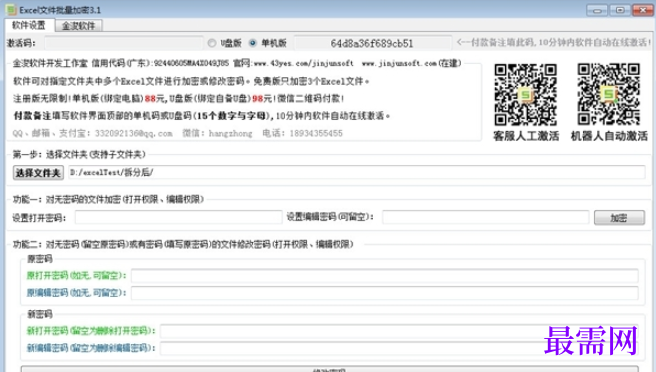Click the 新打开密码 input field

(399, 331)
